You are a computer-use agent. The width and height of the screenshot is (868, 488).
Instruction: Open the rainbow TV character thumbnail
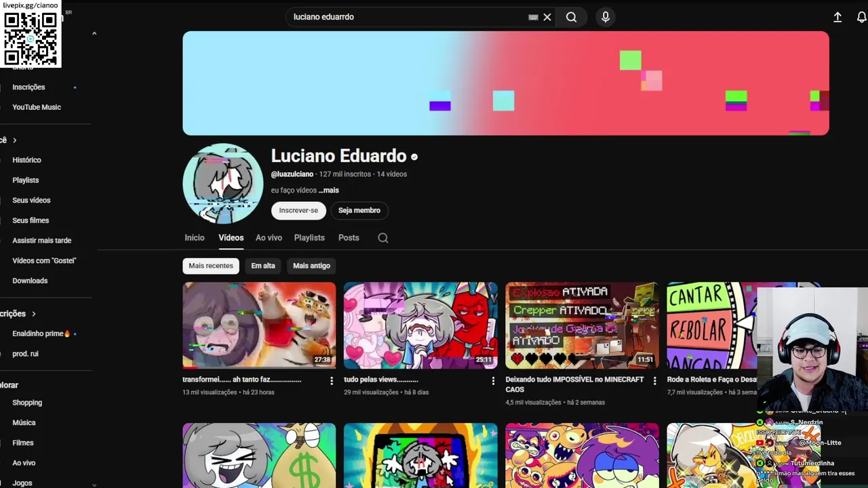(x=420, y=455)
